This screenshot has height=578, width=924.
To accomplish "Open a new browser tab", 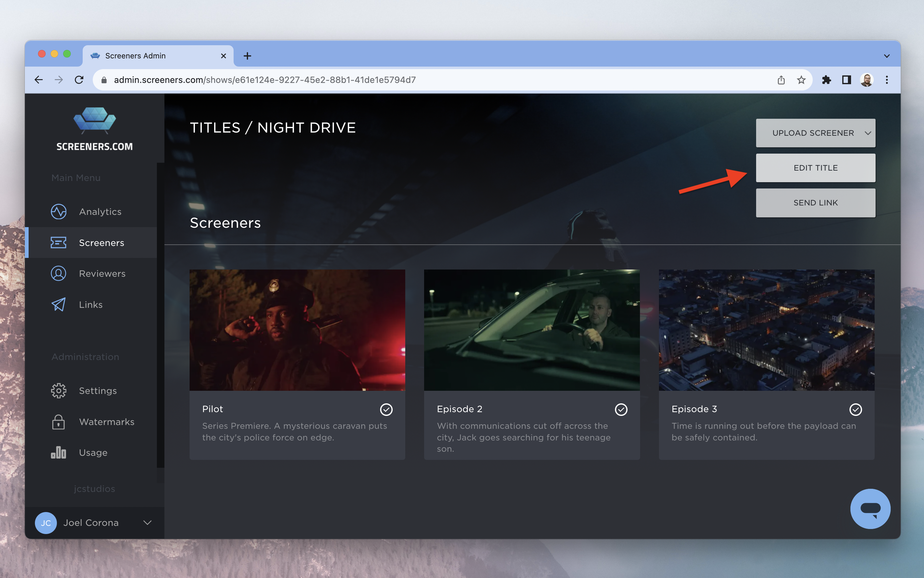I will click(x=247, y=56).
